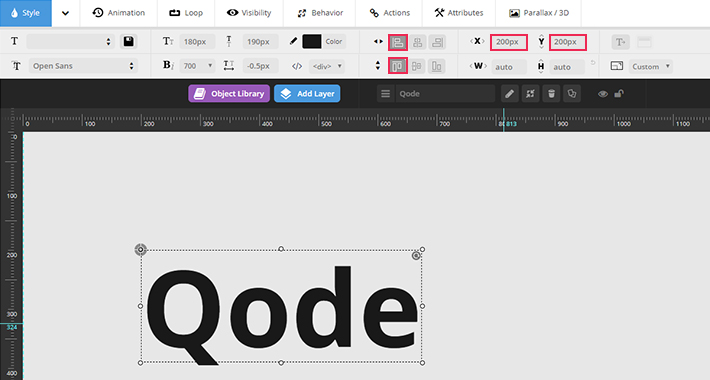Open the black font color swatch
710x380 pixels.
312,42
